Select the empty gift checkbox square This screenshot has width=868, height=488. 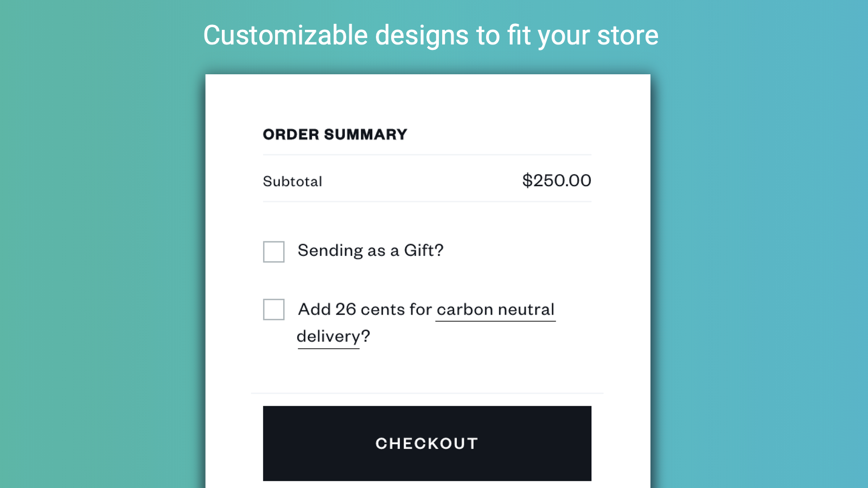tap(273, 252)
